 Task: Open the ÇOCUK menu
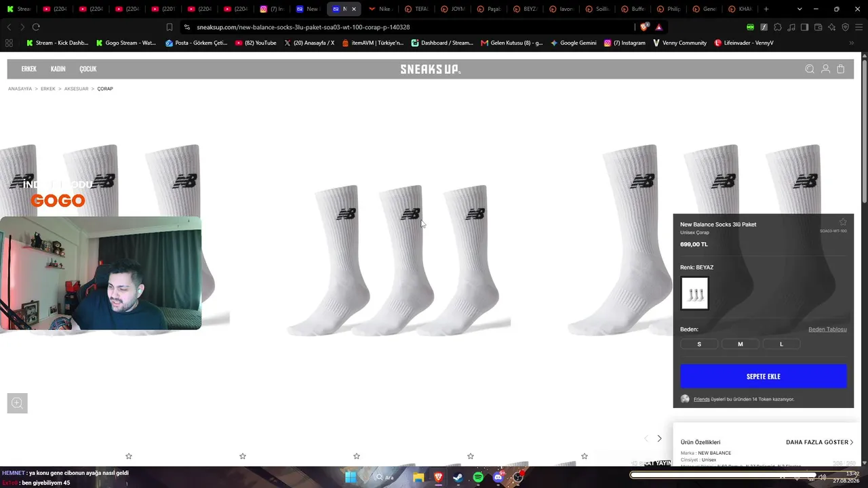88,69
